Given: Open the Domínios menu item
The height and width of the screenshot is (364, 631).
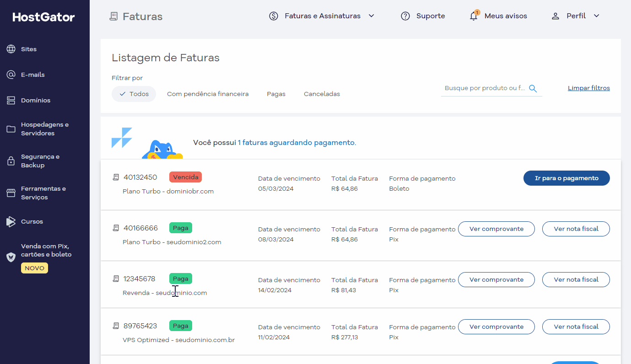Looking at the screenshot, I should tap(36, 100).
